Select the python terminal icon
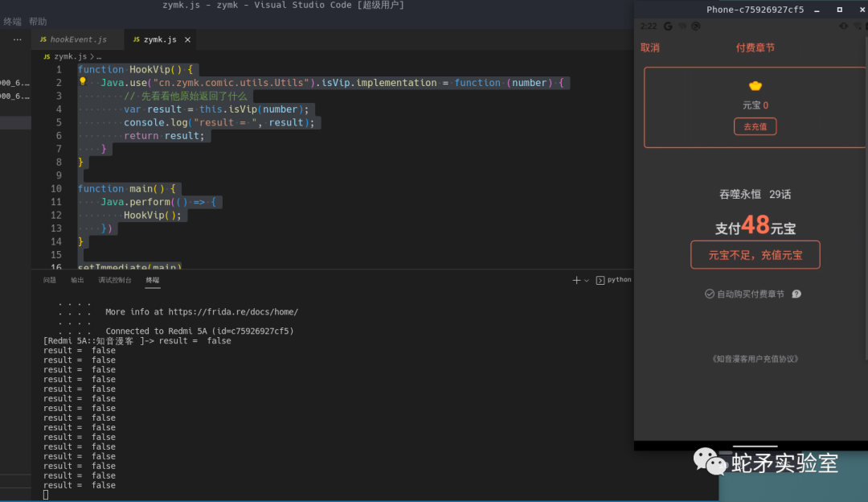This screenshot has width=868, height=502. [600, 281]
